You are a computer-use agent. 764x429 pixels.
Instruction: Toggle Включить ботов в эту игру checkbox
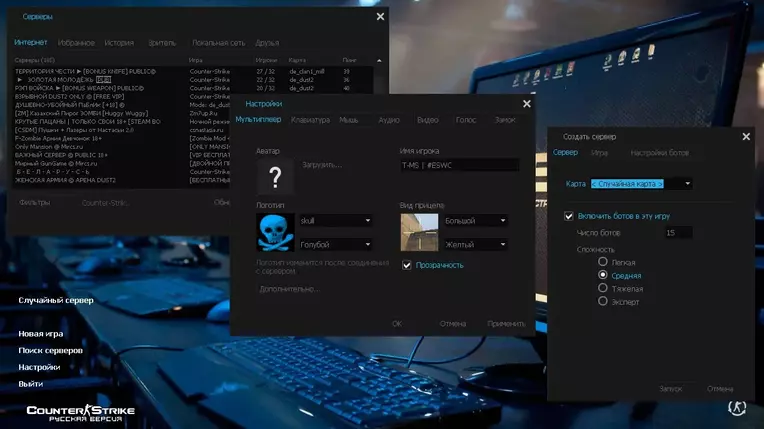(x=569, y=216)
